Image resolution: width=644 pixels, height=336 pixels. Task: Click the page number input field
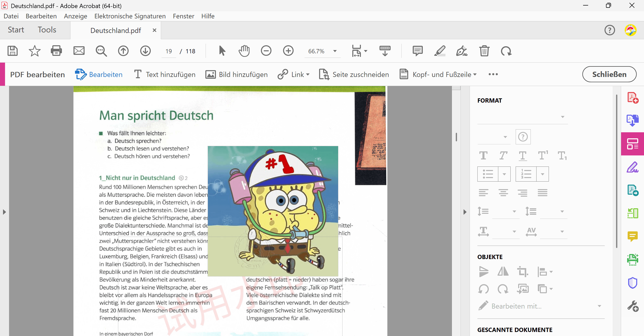(169, 51)
